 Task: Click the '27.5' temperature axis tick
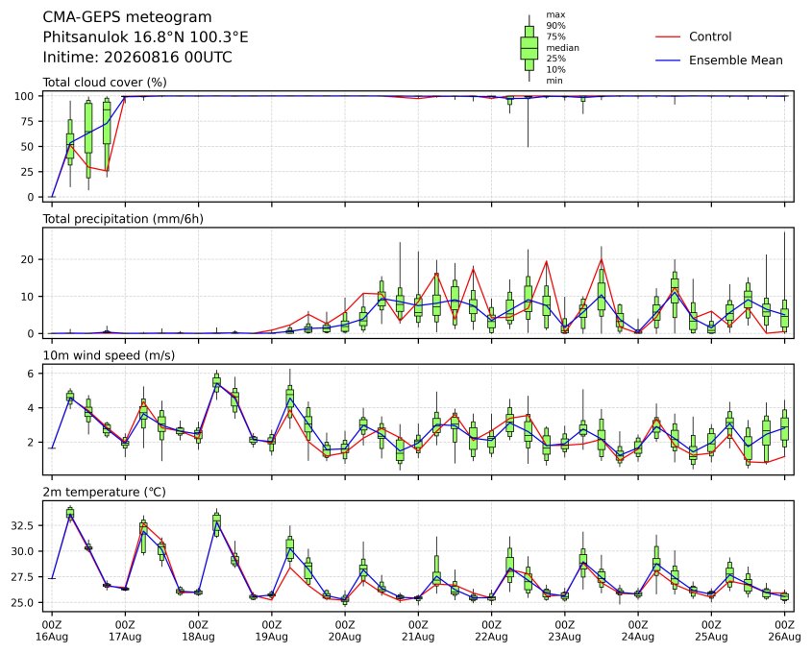[x=22, y=577]
